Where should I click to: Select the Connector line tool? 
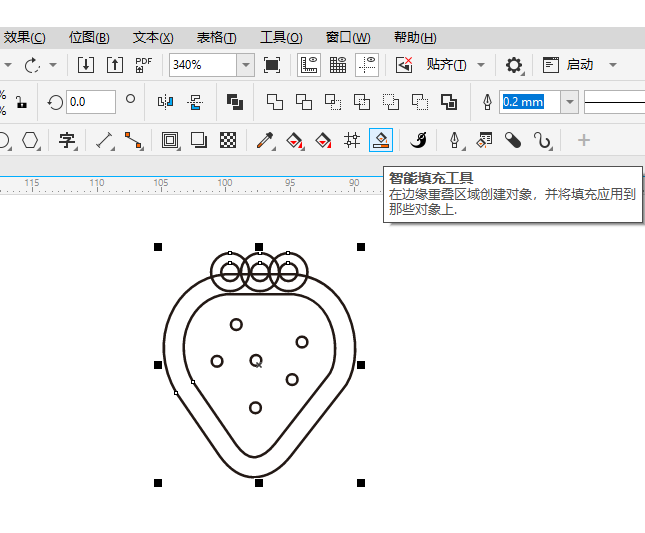click(133, 141)
